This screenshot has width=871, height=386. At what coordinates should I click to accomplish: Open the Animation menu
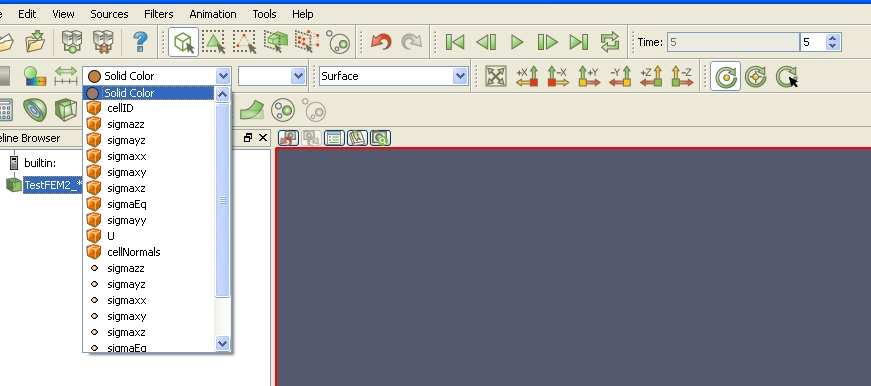tap(213, 14)
